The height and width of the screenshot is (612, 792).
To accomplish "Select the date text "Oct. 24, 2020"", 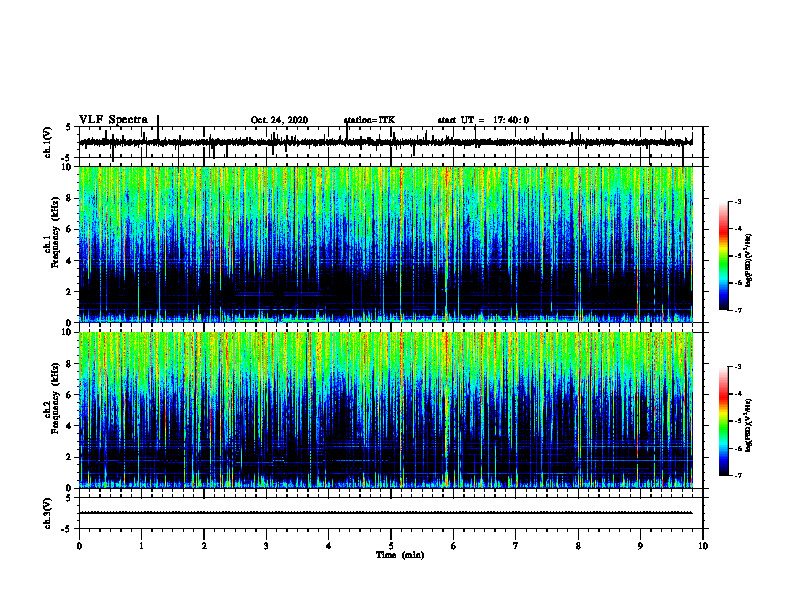I will (279, 120).
